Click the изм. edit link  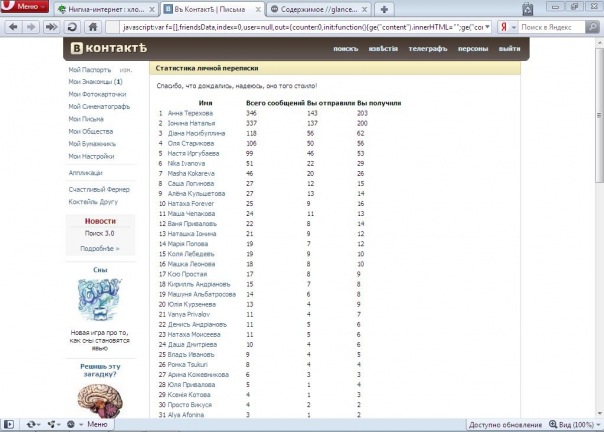pos(126,70)
